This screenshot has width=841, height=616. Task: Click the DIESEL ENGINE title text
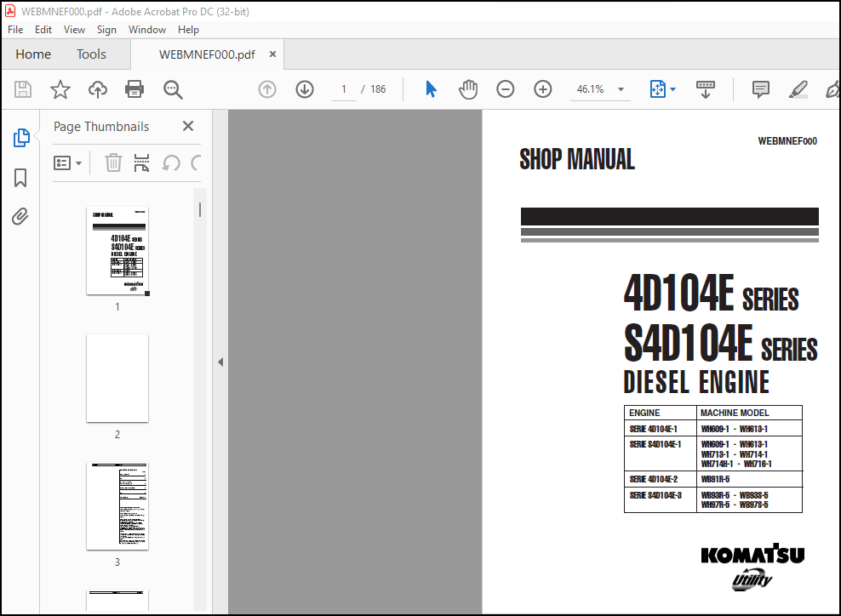[x=696, y=382]
